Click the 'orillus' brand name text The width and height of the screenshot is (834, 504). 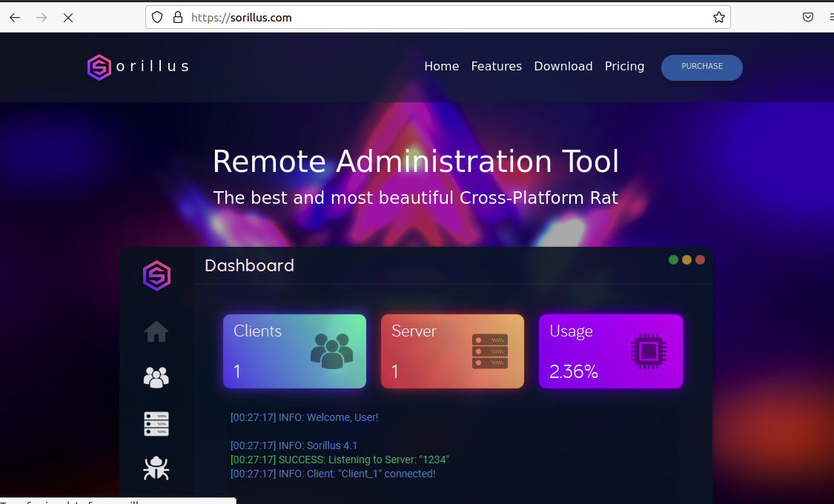pyautogui.click(x=153, y=67)
